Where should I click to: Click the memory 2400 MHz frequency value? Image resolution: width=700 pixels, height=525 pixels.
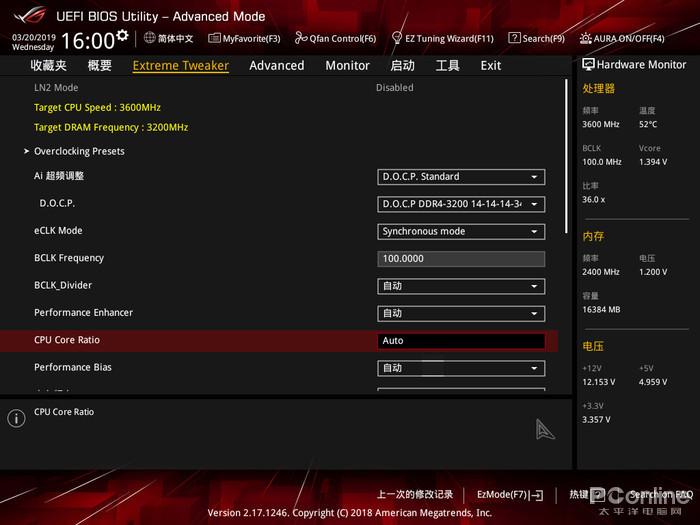[x=600, y=272]
